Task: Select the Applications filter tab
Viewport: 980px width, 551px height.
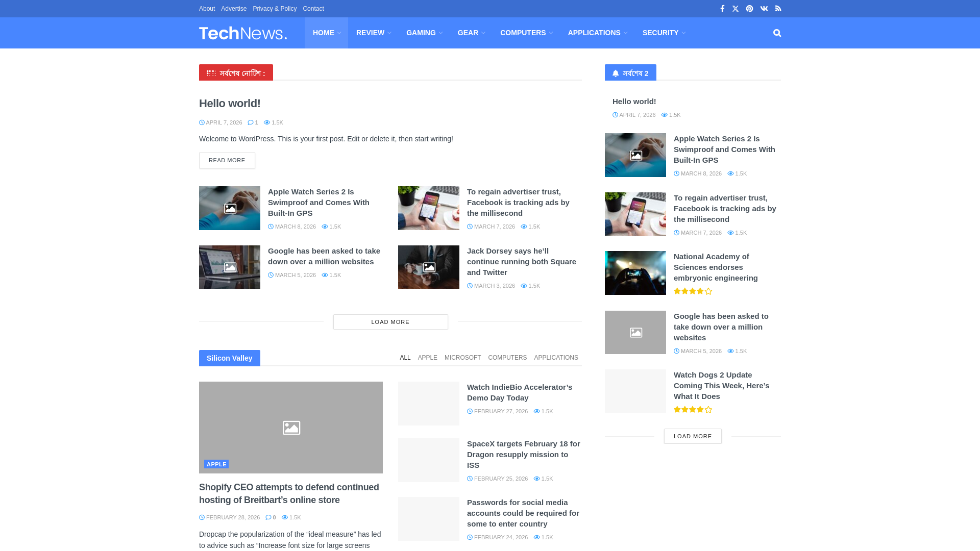Action: 556,358
